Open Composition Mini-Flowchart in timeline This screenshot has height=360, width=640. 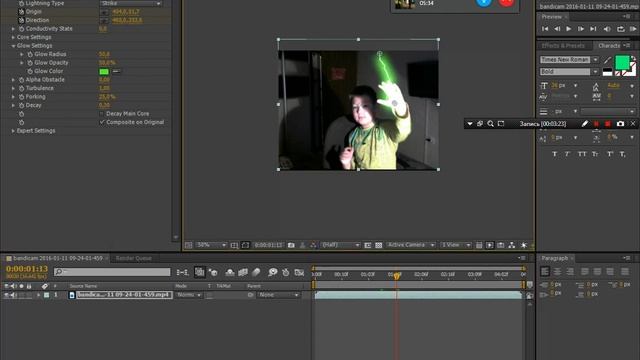182,272
